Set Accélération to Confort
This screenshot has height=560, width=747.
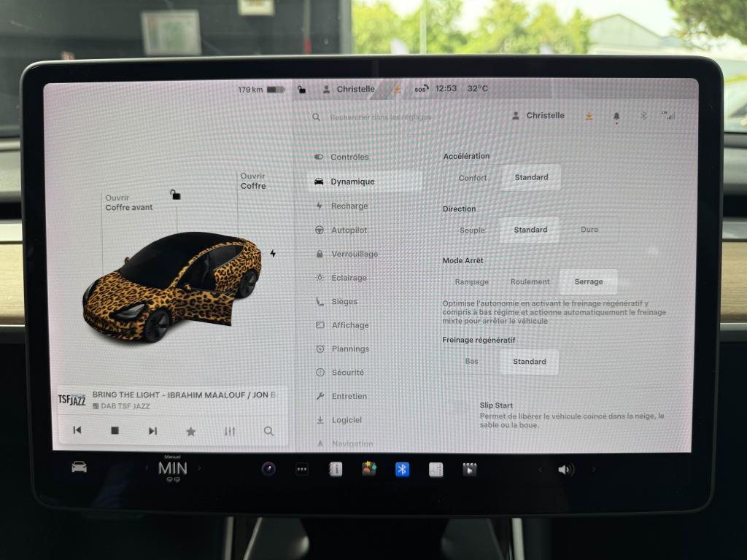[473, 178]
